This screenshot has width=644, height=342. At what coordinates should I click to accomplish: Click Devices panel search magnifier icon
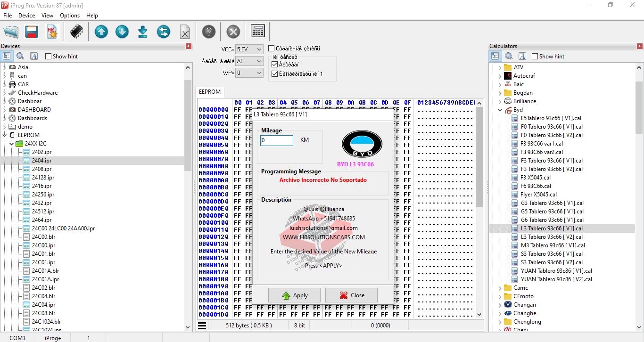point(20,56)
